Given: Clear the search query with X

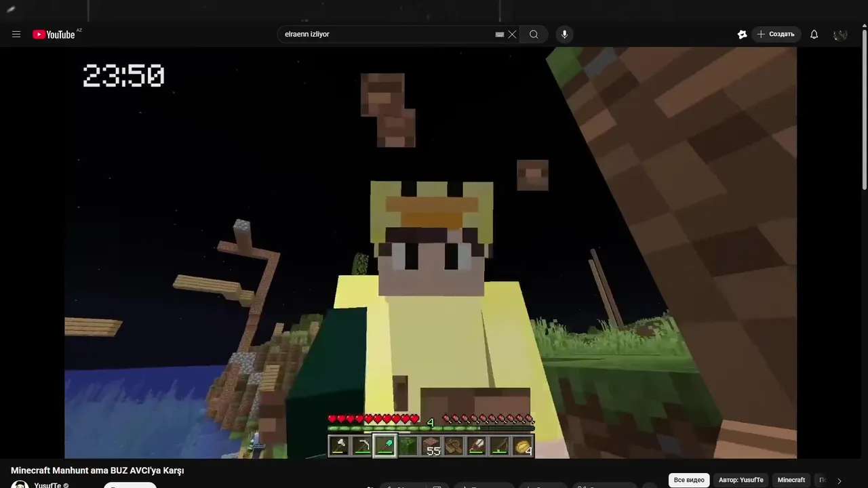Looking at the screenshot, I should (x=513, y=35).
